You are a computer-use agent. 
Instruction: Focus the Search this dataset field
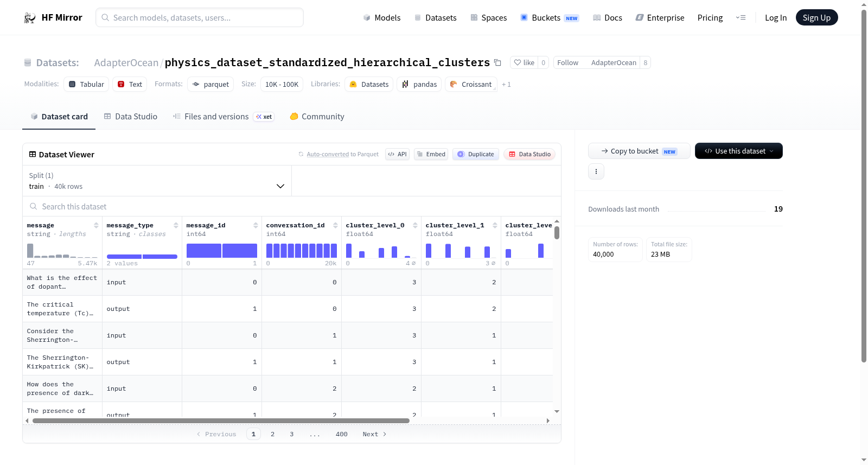(292, 207)
